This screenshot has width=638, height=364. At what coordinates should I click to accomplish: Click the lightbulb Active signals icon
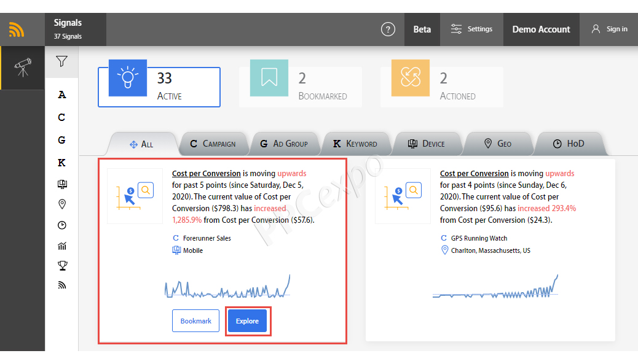coord(128,77)
